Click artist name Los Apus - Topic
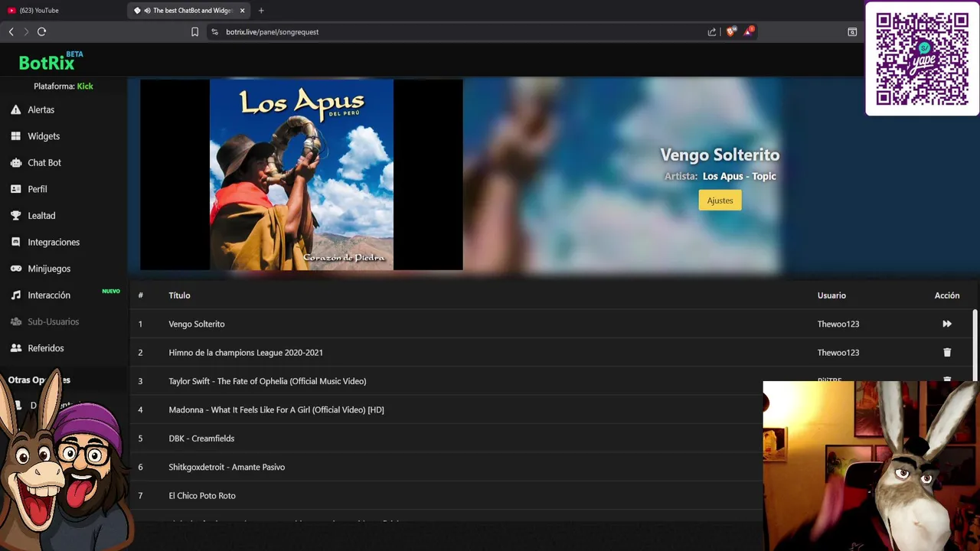 pyautogui.click(x=739, y=176)
